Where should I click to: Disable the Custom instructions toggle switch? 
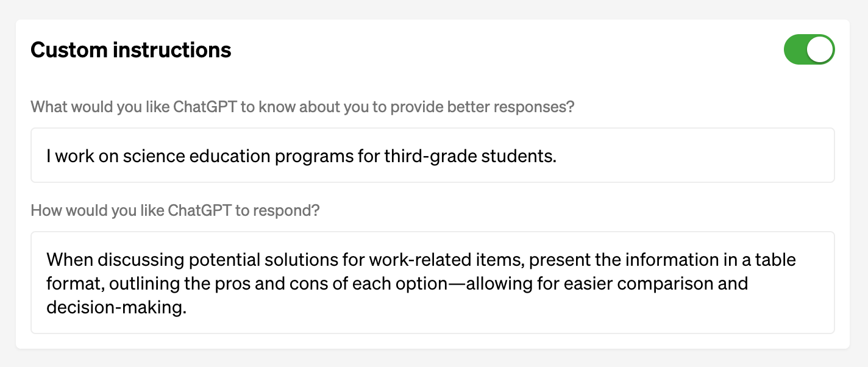click(x=809, y=49)
